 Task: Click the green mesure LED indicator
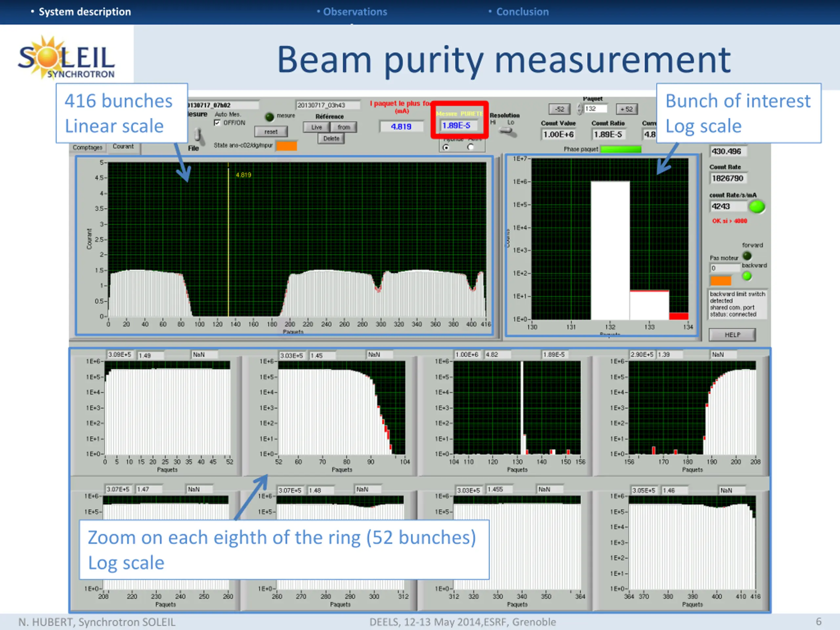click(270, 117)
